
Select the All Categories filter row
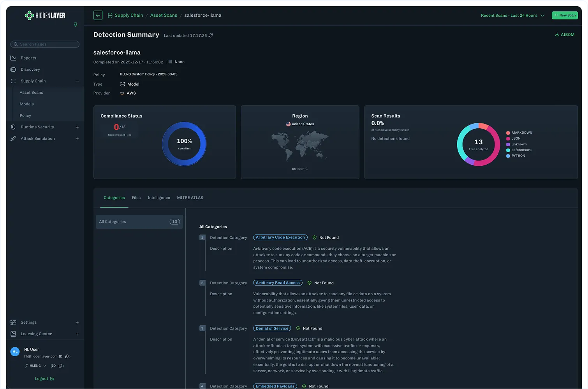click(x=139, y=222)
